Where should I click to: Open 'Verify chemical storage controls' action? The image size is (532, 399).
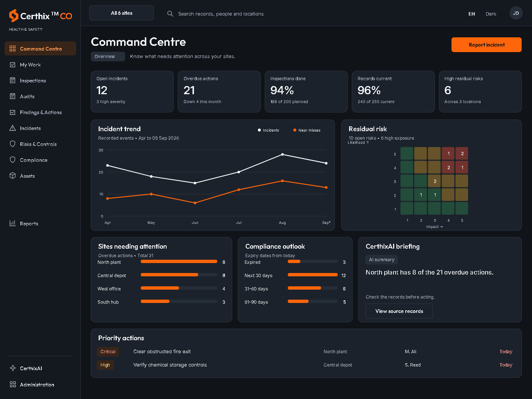tap(170, 365)
